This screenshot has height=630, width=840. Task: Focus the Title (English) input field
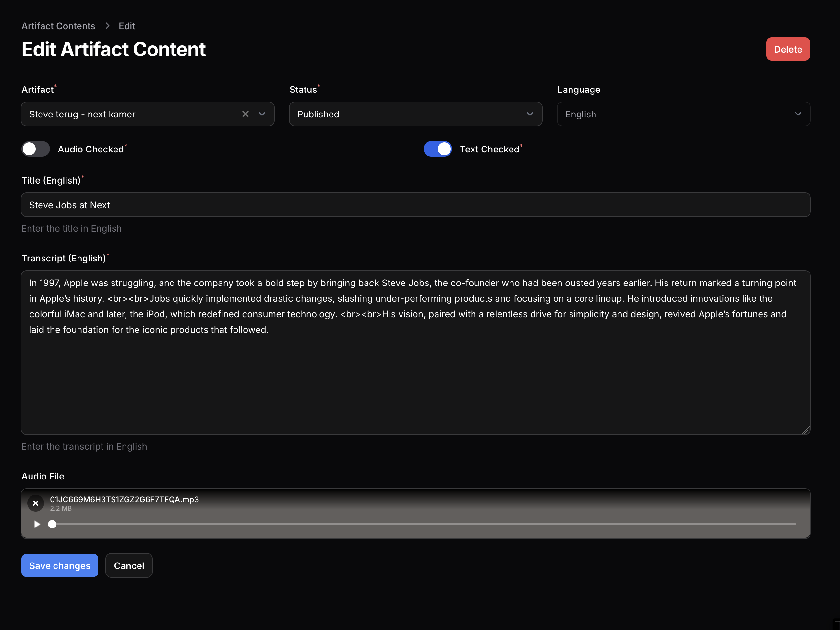pyautogui.click(x=415, y=205)
